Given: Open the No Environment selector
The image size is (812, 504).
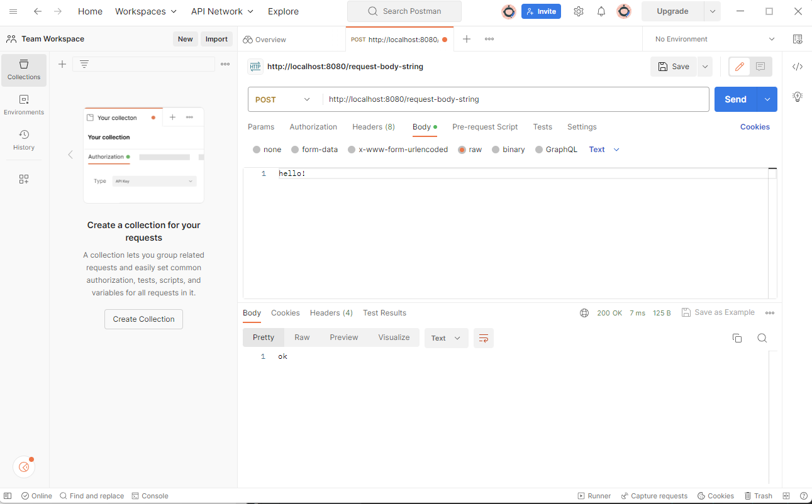Looking at the screenshot, I should click(715, 39).
